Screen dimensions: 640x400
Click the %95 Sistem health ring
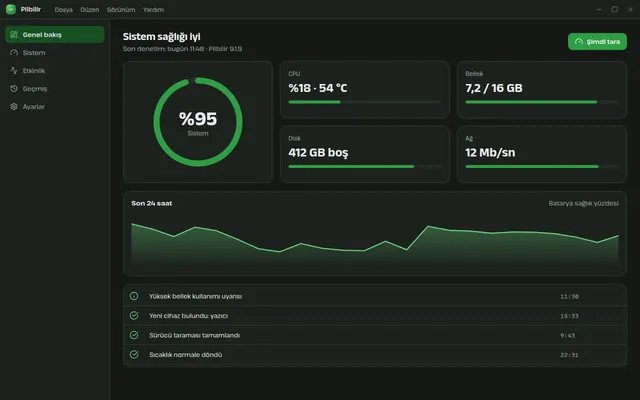(198, 122)
